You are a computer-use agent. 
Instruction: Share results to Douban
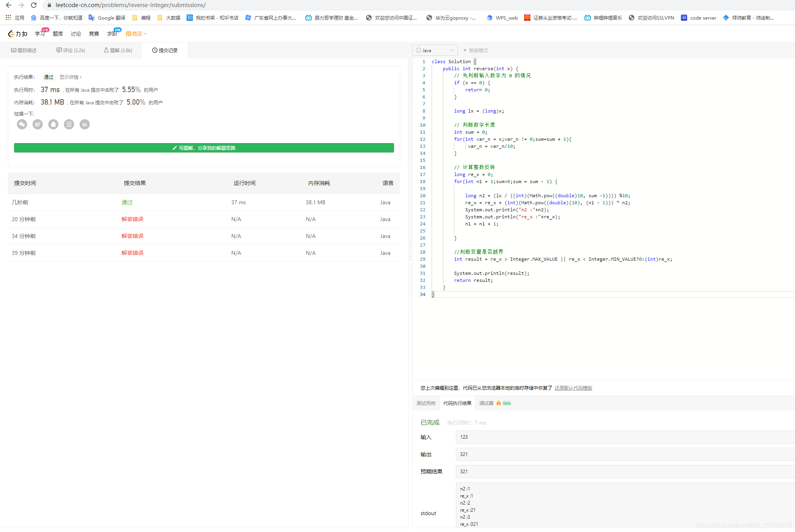(69, 124)
